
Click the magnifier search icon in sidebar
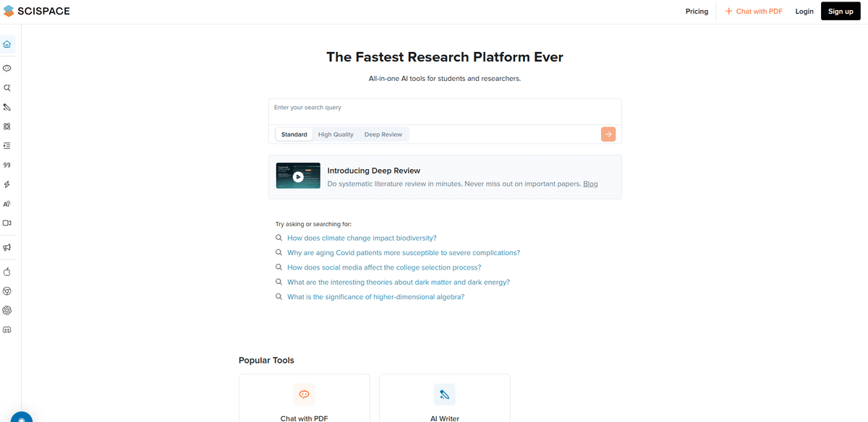point(7,87)
